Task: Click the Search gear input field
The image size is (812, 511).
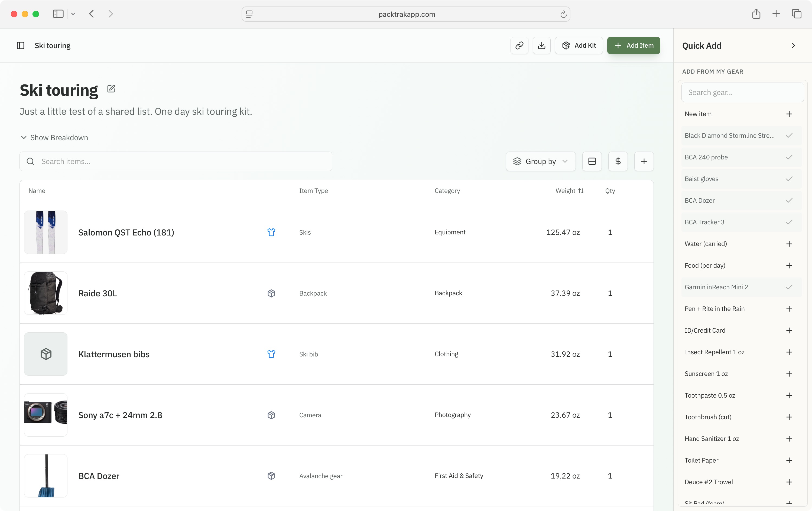Action: coord(742,92)
